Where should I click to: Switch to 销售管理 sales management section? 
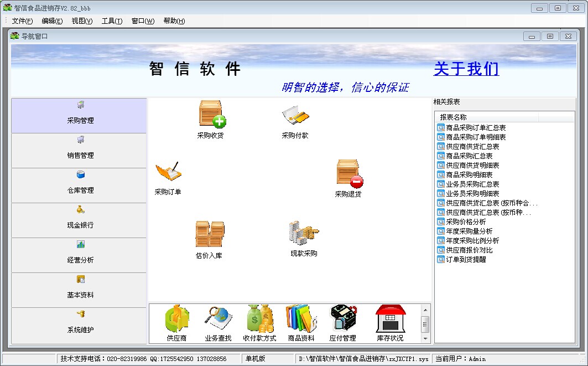(80, 151)
